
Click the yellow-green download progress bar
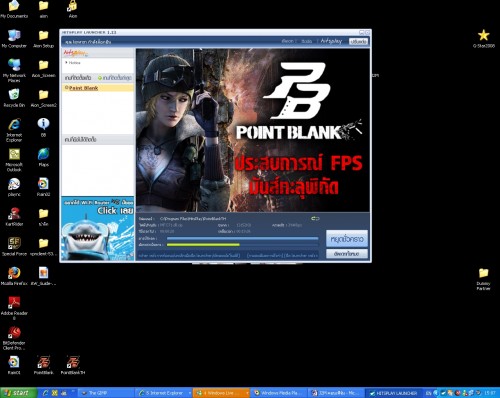coord(203,245)
